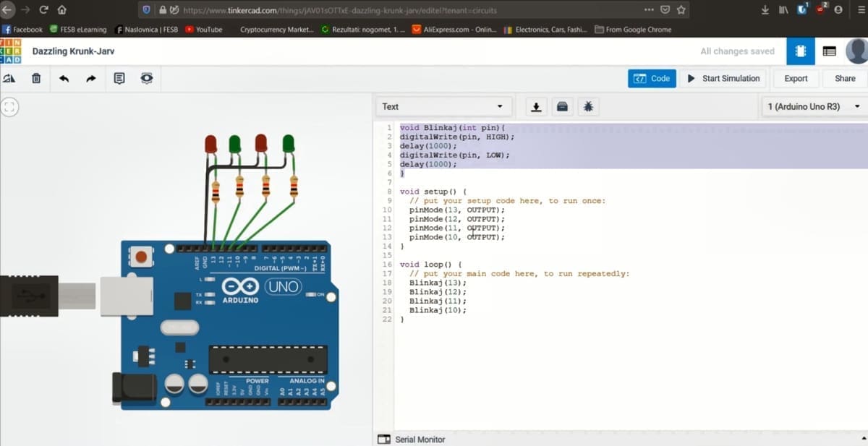
Task: Redo the last undone action
Action: coord(91,78)
